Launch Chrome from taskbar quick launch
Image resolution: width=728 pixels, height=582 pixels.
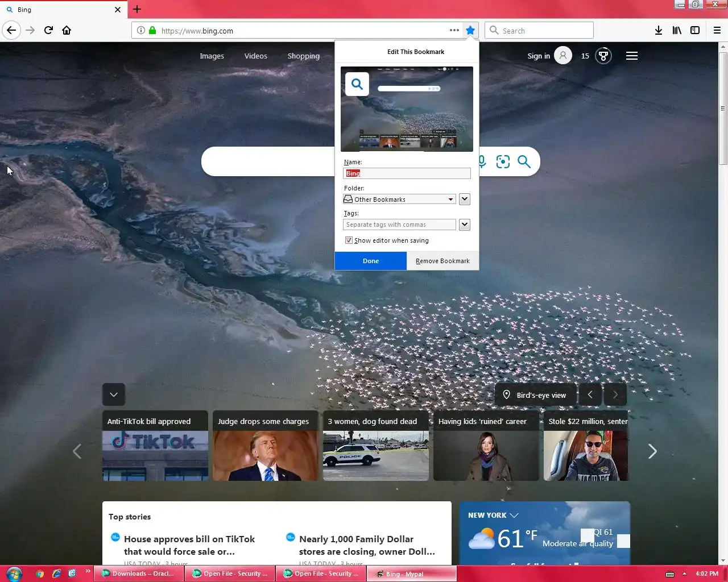pyautogui.click(x=40, y=573)
